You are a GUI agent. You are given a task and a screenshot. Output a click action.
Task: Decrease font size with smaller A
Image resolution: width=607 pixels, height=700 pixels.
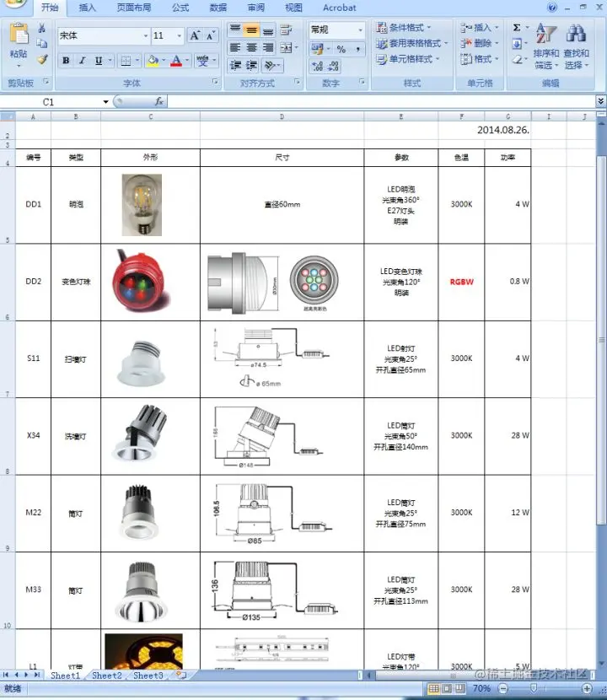click(x=211, y=35)
